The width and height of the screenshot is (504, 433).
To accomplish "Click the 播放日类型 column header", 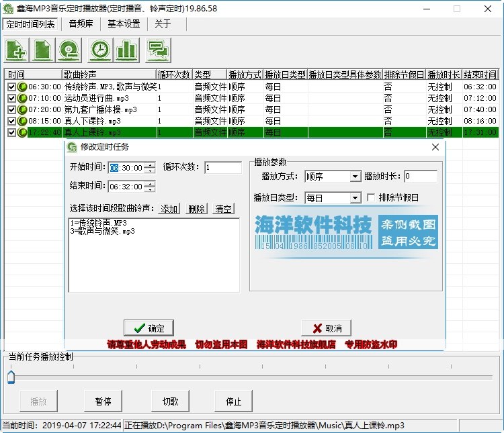I will pyautogui.click(x=286, y=75).
